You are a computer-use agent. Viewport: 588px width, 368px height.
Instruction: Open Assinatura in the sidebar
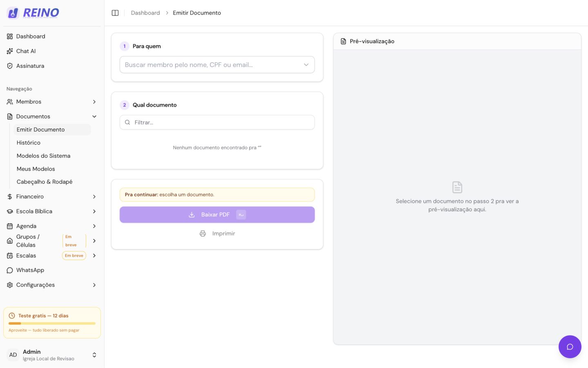point(52,66)
